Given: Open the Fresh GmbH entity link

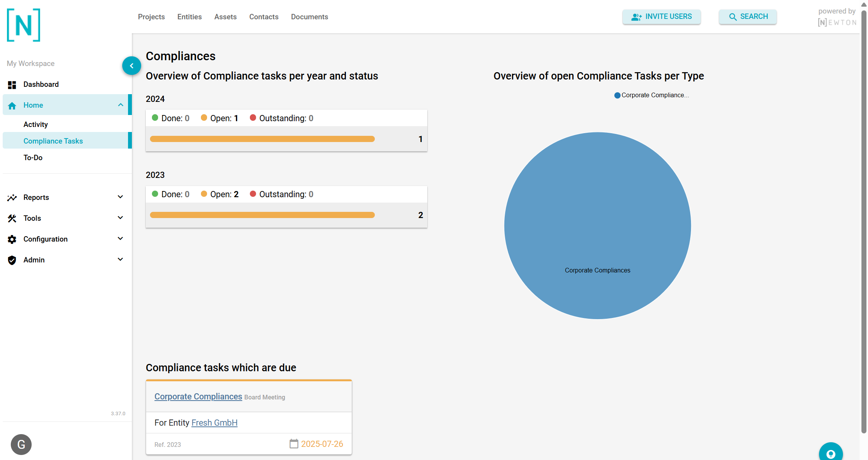Looking at the screenshot, I should tap(214, 423).
